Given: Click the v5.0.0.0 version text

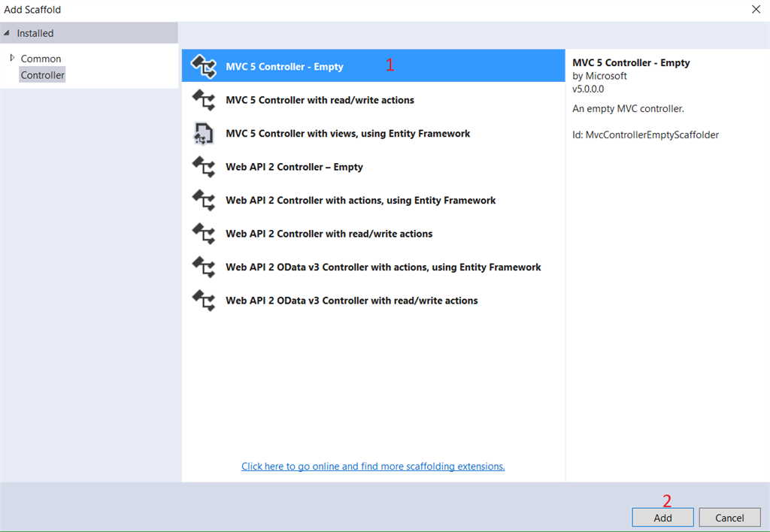Looking at the screenshot, I should [588, 89].
